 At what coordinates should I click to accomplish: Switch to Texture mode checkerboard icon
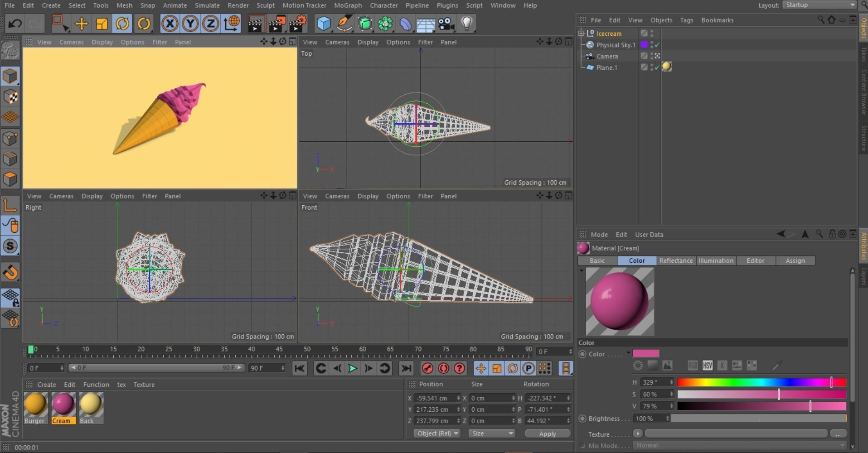click(x=10, y=96)
